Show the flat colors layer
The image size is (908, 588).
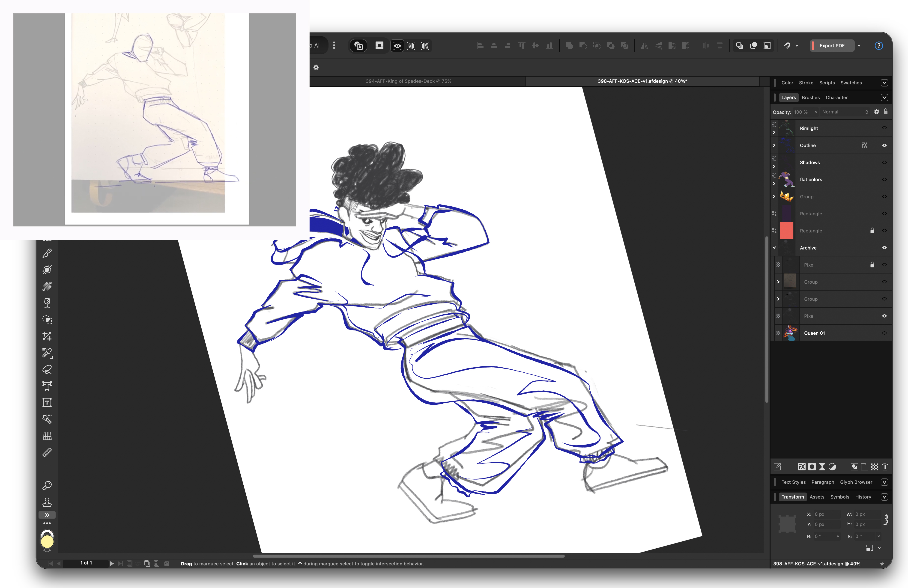pyautogui.click(x=884, y=179)
